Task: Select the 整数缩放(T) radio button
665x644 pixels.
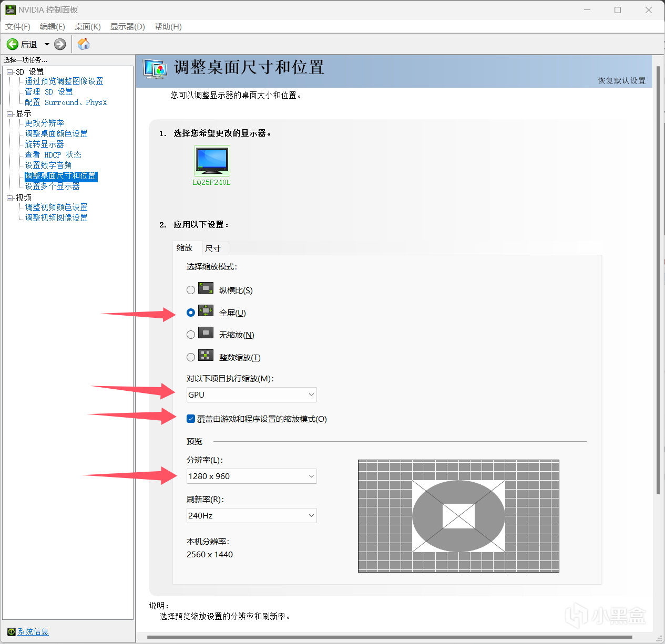Action: [191, 357]
